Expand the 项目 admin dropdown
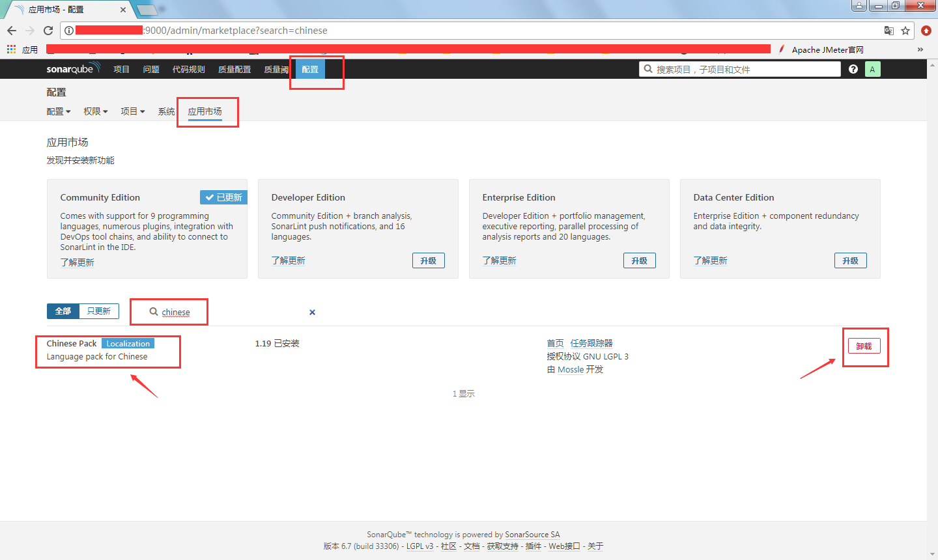 click(133, 111)
